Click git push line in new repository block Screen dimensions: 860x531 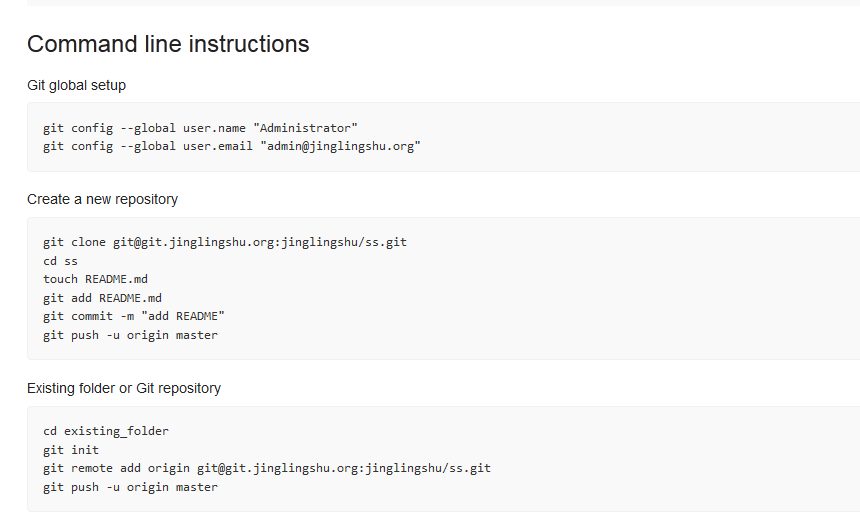pyautogui.click(x=131, y=335)
